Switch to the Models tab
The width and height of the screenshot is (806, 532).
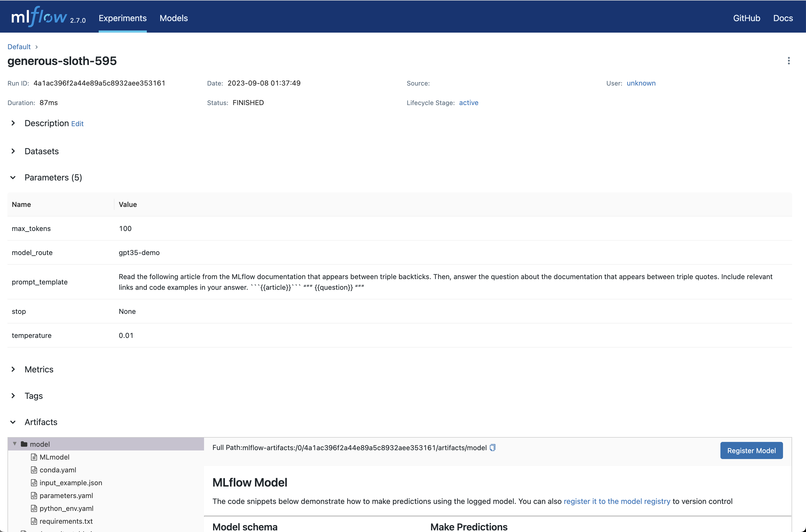point(173,18)
